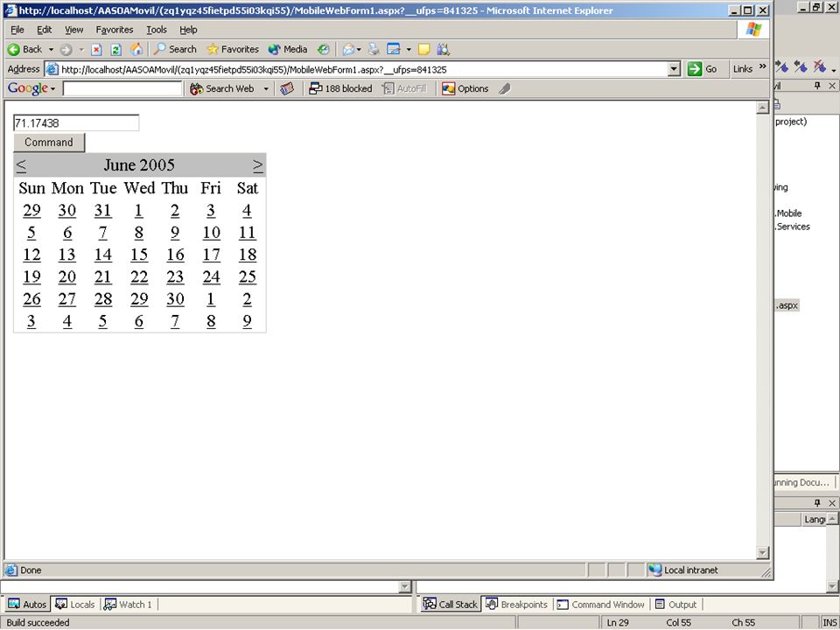Click Google logo dropdown
Screen dimensions: 840x630
[x=31, y=89]
